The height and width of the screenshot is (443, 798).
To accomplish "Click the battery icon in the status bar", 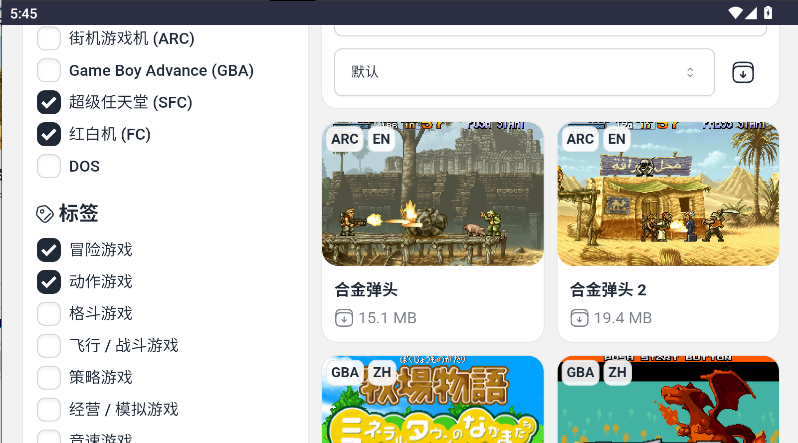I will 768,13.
